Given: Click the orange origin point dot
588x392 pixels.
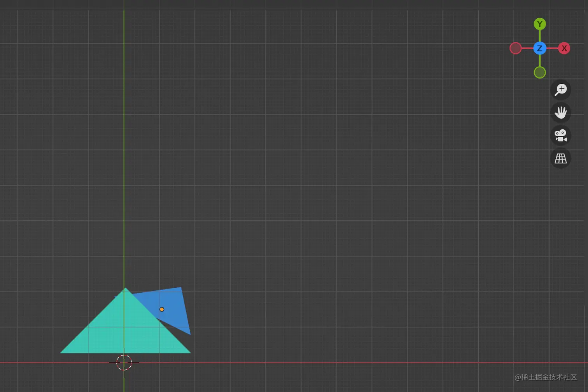Looking at the screenshot, I should 162,309.
